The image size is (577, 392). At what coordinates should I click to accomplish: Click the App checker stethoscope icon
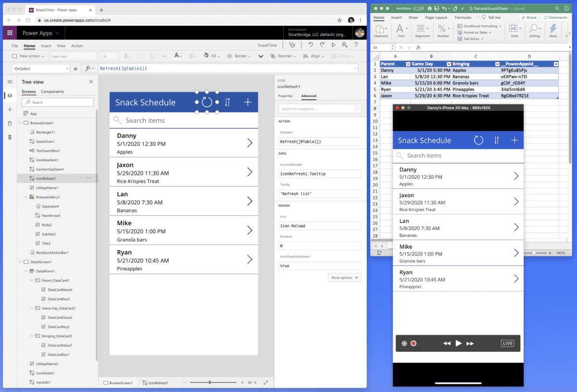[292, 45]
